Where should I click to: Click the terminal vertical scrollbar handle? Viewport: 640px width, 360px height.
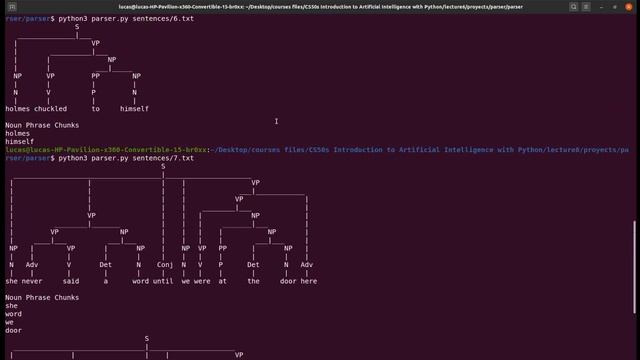[634, 267]
